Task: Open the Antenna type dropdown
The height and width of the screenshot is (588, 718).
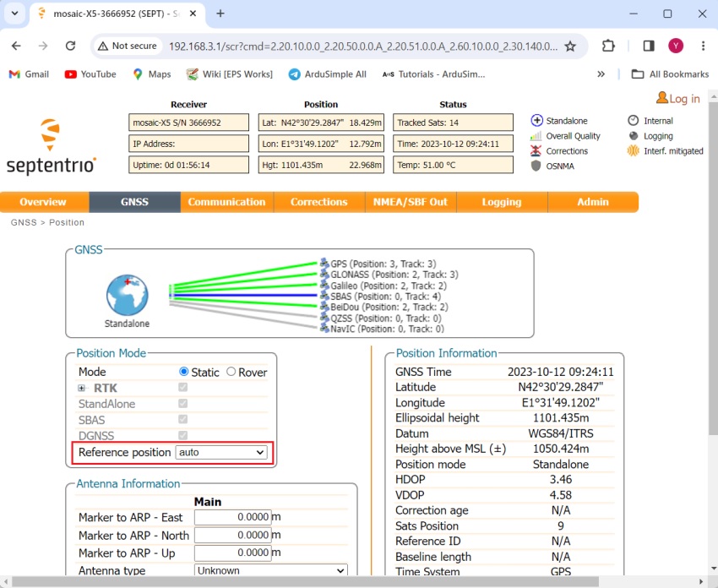Action: coord(270,571)
